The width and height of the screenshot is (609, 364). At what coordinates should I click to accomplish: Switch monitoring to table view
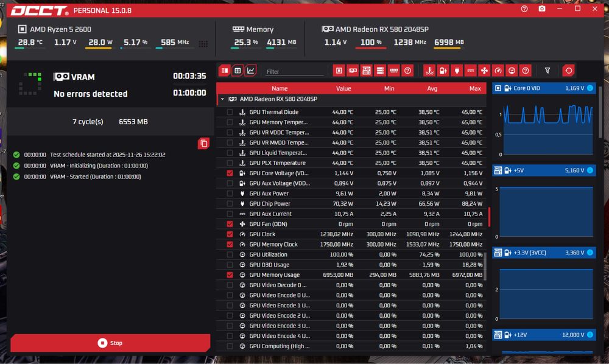coord(238,71)
